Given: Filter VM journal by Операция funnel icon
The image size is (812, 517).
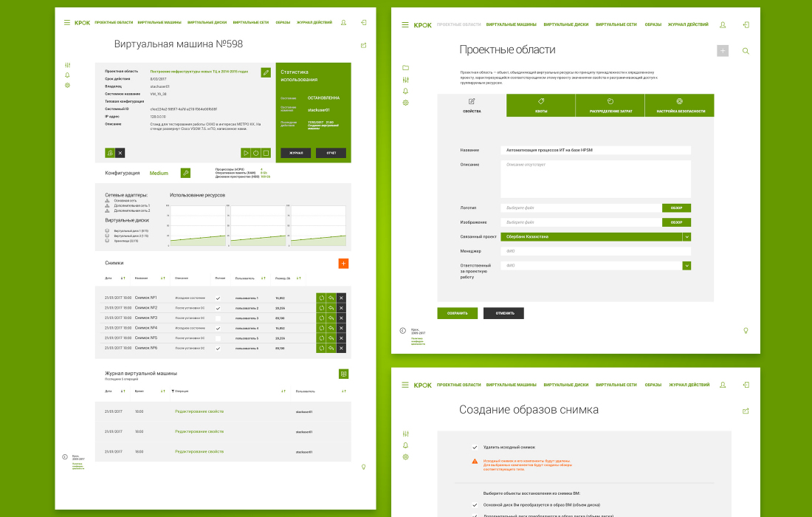Looking at the screenshot, I should 173,391.
